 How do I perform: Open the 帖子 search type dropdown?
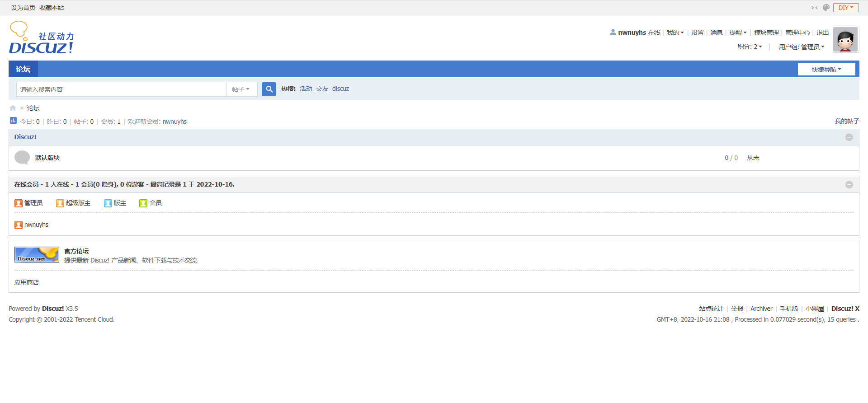coord(241,89)
